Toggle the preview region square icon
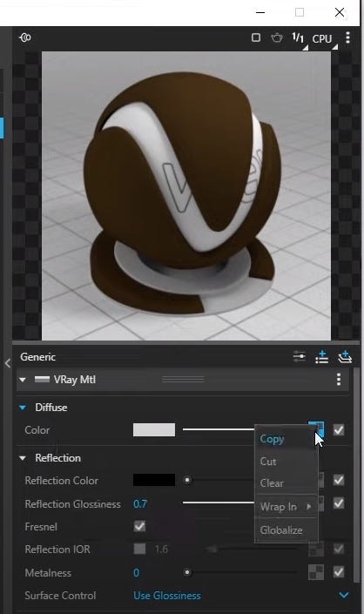Screen dimensions: 364x614 pos(256,37)
